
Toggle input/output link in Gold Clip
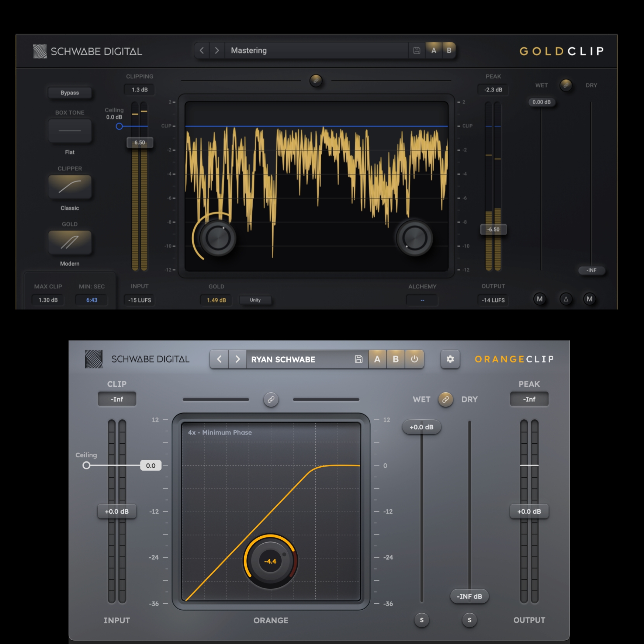click(x=316, y=80)
